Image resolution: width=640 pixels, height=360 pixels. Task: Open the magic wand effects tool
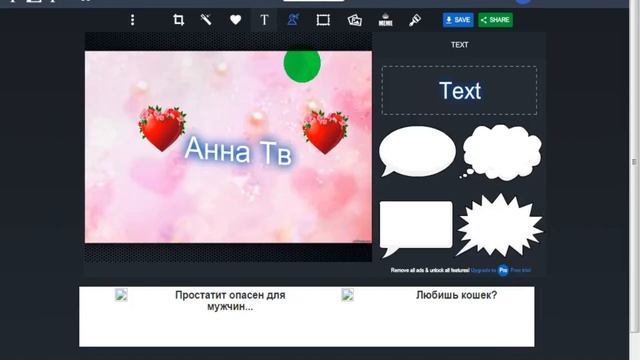click(x=206, y=20)
